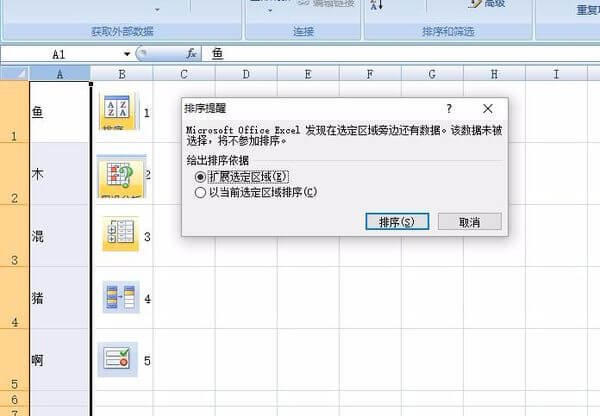The image size is (600, 416).
Task: Click inside the formula bar showing 鱼
Action: click(400, 53)
